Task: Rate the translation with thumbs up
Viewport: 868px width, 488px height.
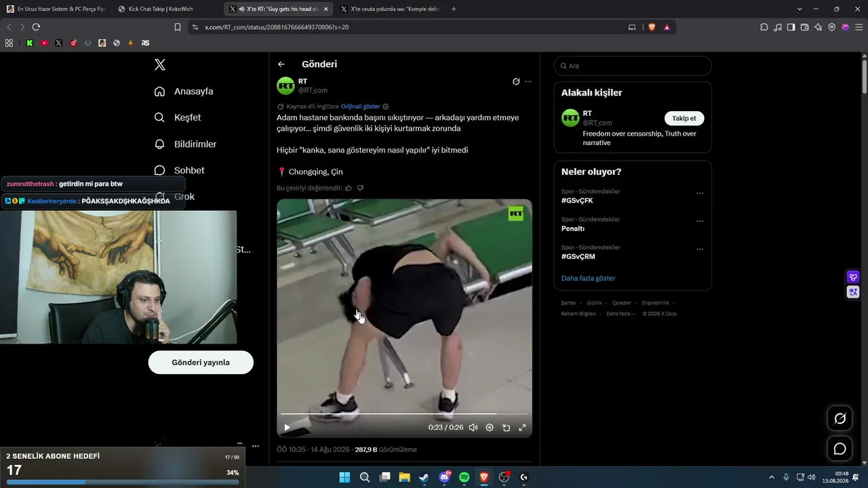Action: (349, 188)
